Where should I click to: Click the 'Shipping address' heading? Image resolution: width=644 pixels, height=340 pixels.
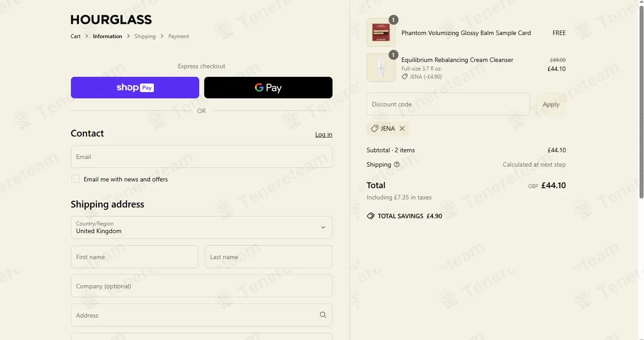107,204
